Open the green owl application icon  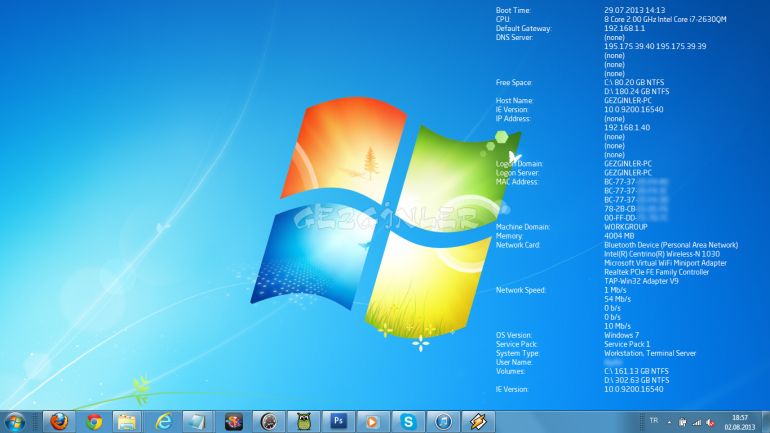point(303,422)
